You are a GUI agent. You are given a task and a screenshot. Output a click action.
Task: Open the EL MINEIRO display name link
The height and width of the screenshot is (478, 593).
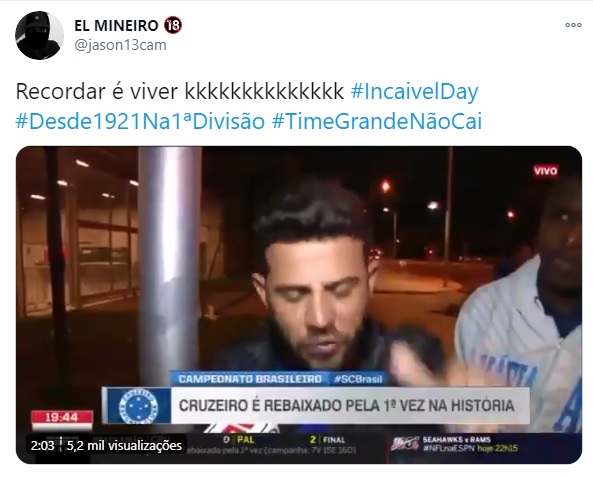tap(116, 25)
